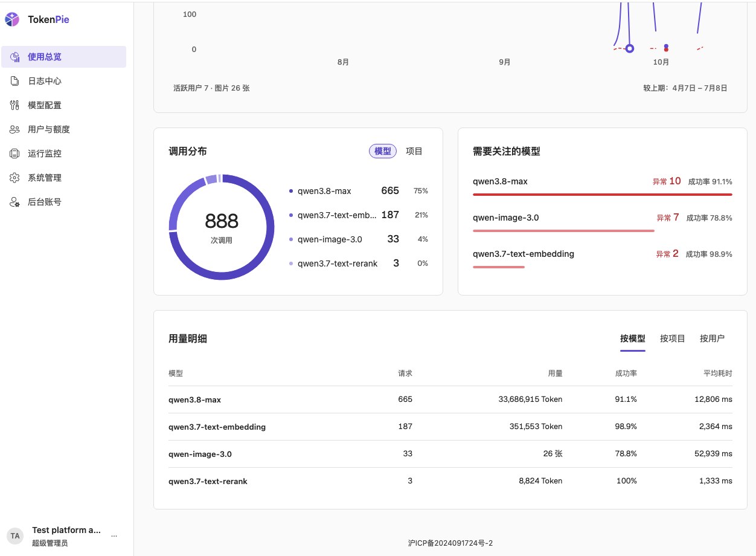Click qwen-image-3.0 in 需要关注的模型
The height and width of the screenshot is (556, 756).
506,218
